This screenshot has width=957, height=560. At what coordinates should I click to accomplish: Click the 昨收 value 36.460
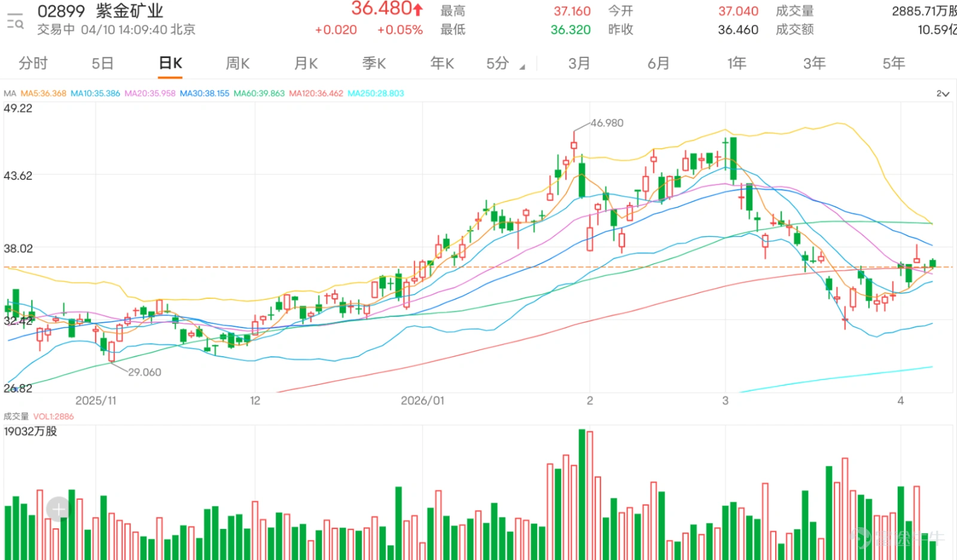click(738, 30)
